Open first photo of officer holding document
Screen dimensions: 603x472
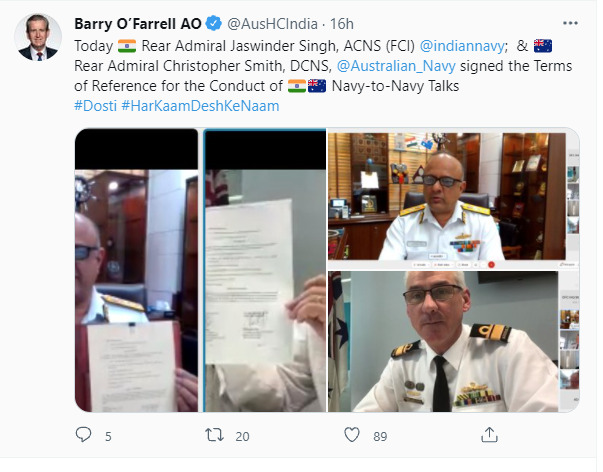point(136,270)
